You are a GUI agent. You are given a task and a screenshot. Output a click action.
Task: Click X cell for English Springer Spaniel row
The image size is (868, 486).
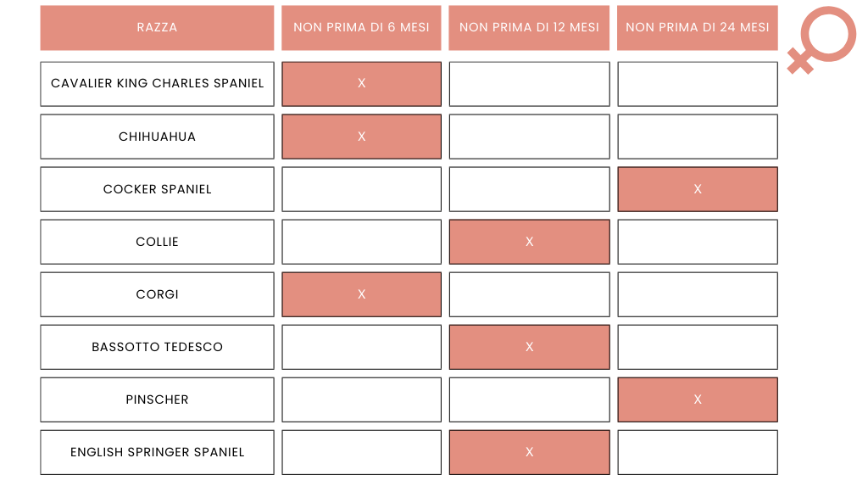click(x=529, y=451)
